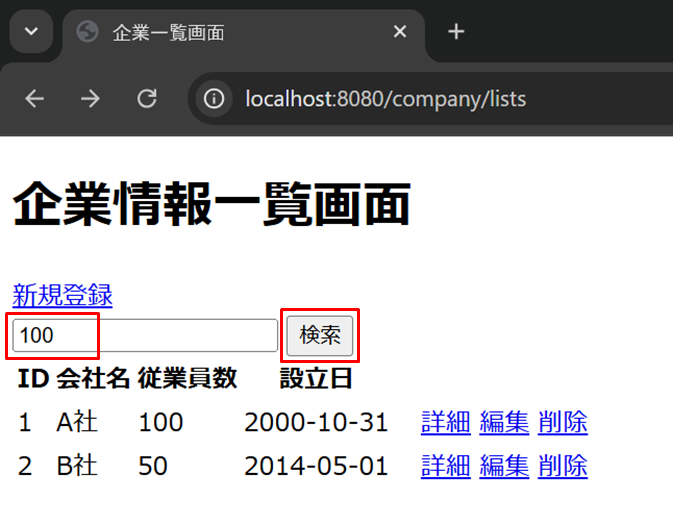Click the B社 company name cell

coord(77,466)
